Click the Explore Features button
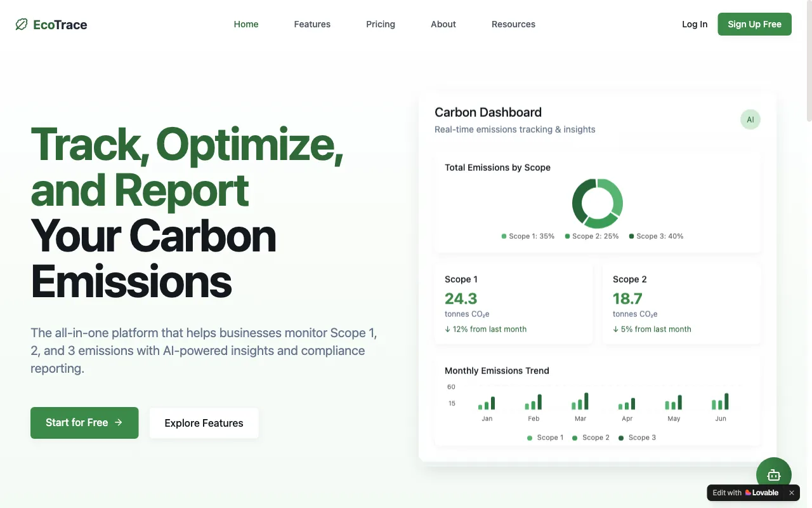This screenshot has width=812, height=508. pyautogui.click(x=204, y=423)
